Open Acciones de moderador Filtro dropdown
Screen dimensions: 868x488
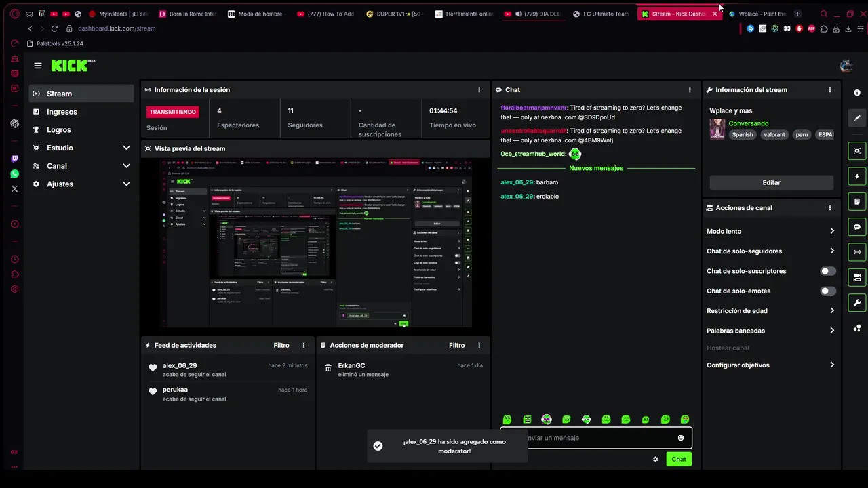coord(457,345)
